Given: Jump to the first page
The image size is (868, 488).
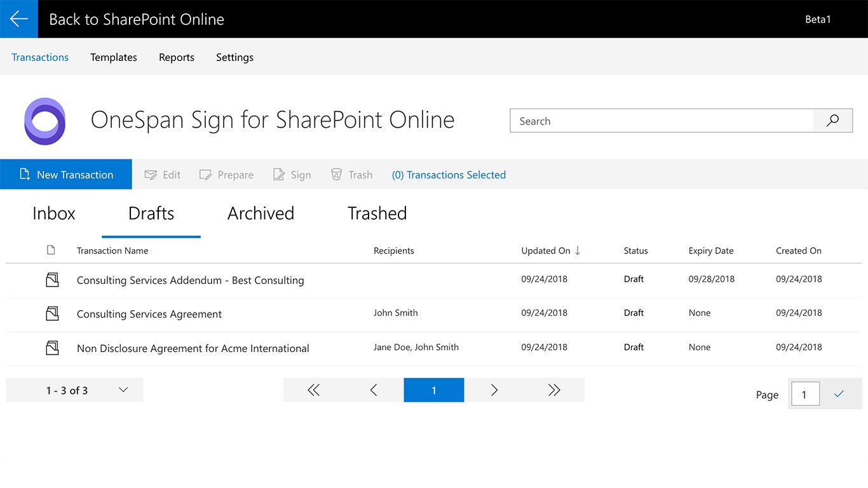Looking at the screenshot, I should click(313, 390).
